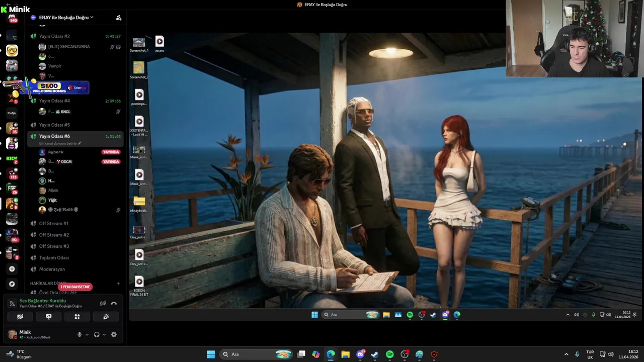Viewport: 644px width, 362px height.
Task: Click the Add a Server plus icon
Action: pos(12,269)
